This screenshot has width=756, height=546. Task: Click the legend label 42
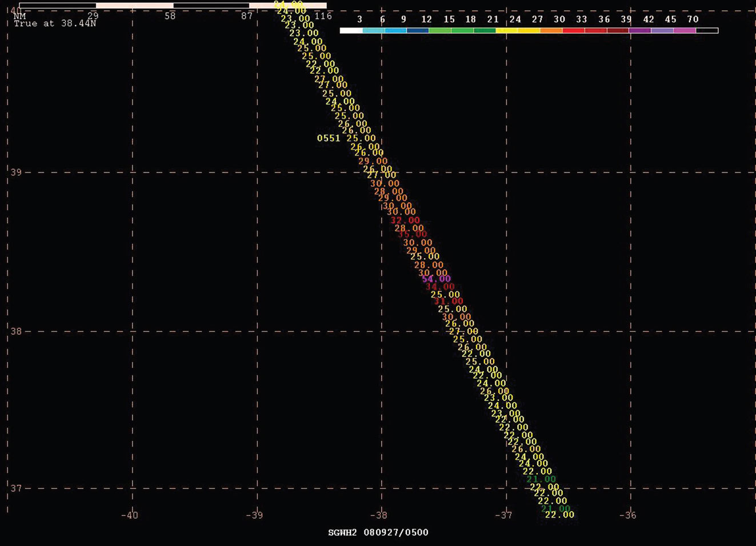pyautogui.click(x=649, y=19)
